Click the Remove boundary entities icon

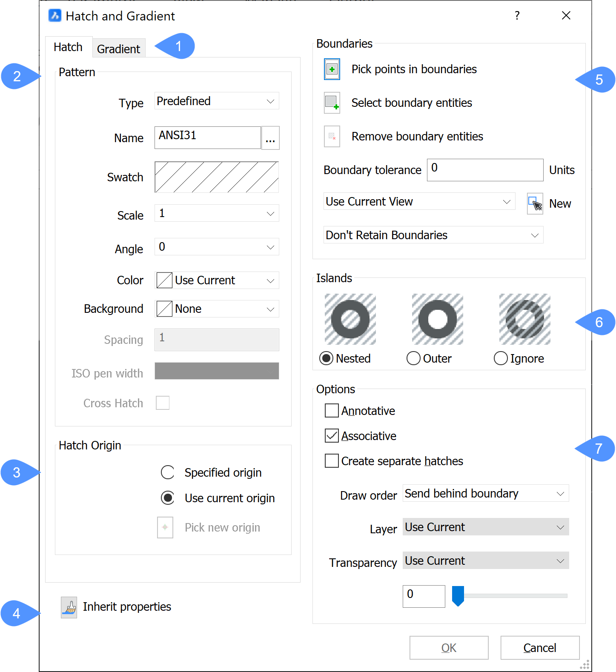[x=332, y=137]
